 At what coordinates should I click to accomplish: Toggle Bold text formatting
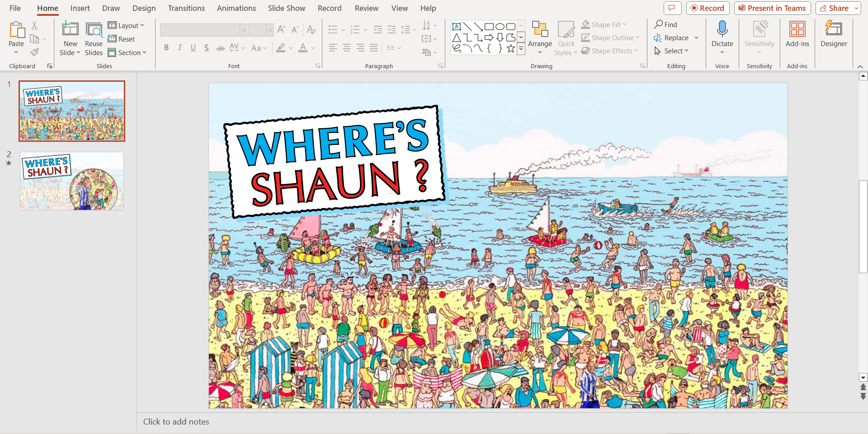point(166,48)
